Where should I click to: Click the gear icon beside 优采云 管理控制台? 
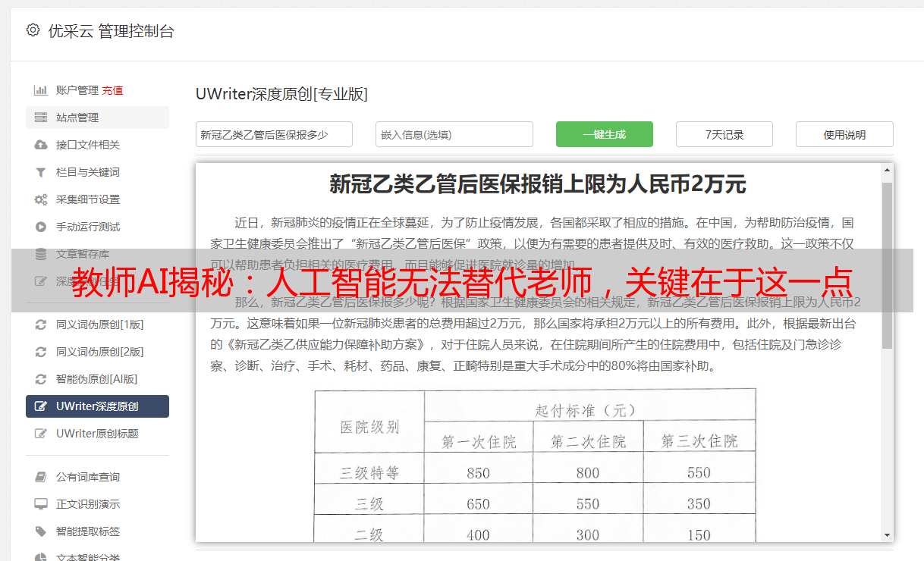[33, 30]
